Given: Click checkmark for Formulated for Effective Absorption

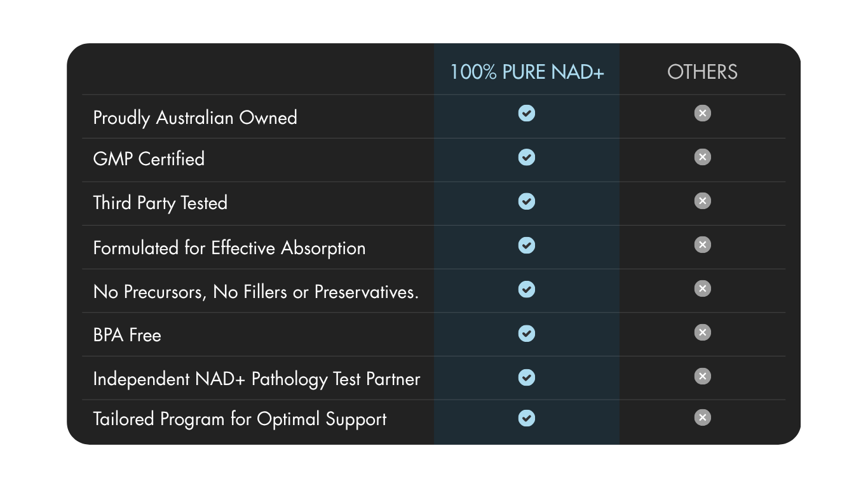Looking at the screenshot, I should (527, 245).
